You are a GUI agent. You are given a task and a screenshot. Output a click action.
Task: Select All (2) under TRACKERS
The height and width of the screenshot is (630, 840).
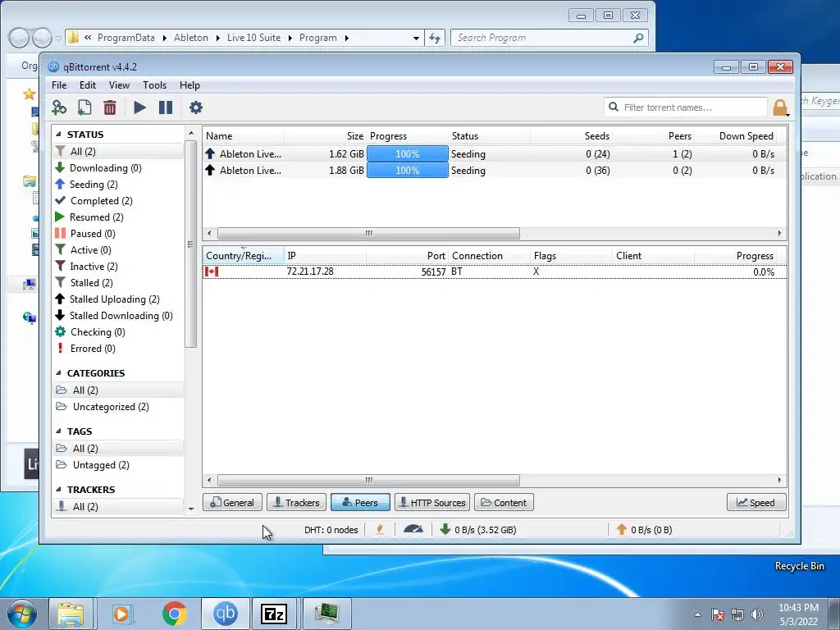(x=118, y=507)
